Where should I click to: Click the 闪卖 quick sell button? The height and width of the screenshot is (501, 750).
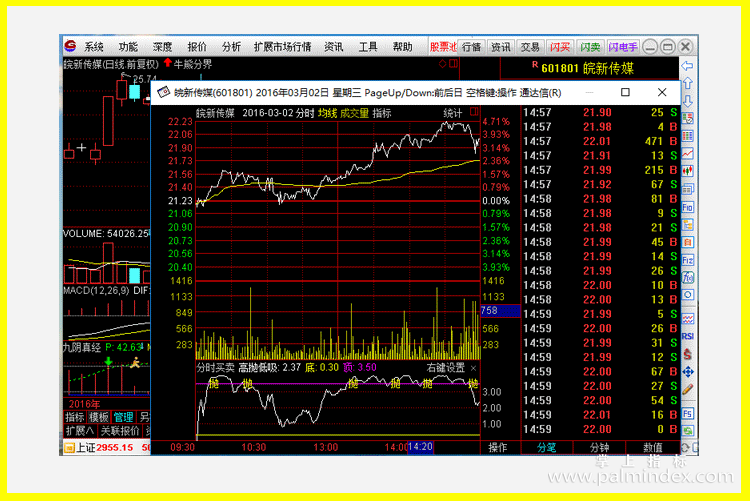590,47
